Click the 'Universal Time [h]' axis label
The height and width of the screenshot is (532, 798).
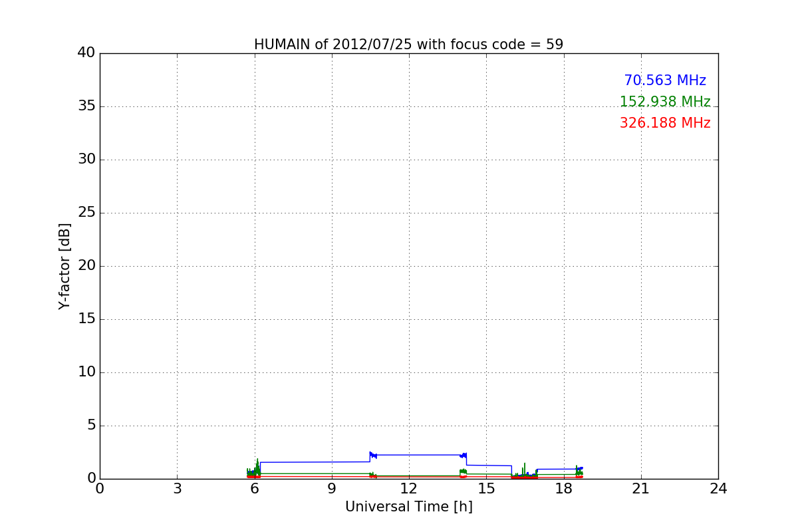(408, 507)
